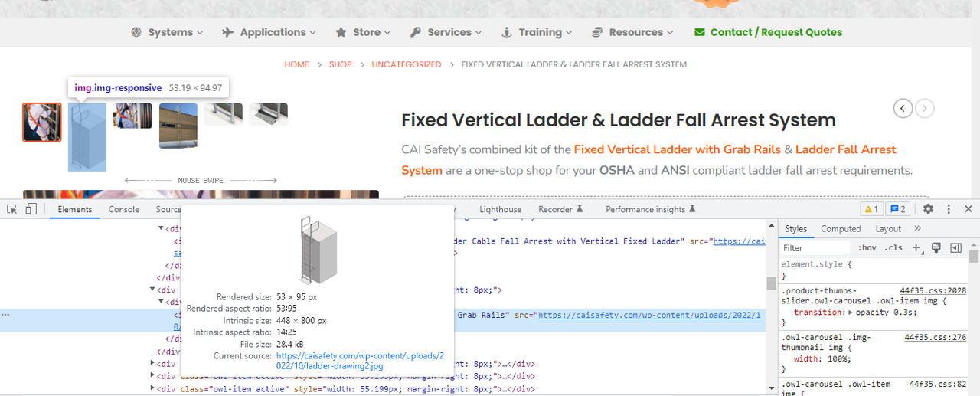Toggle the device toolbar icon
Image resolution: width=980 pixels, height=396 pixels.
pos(31,209)
